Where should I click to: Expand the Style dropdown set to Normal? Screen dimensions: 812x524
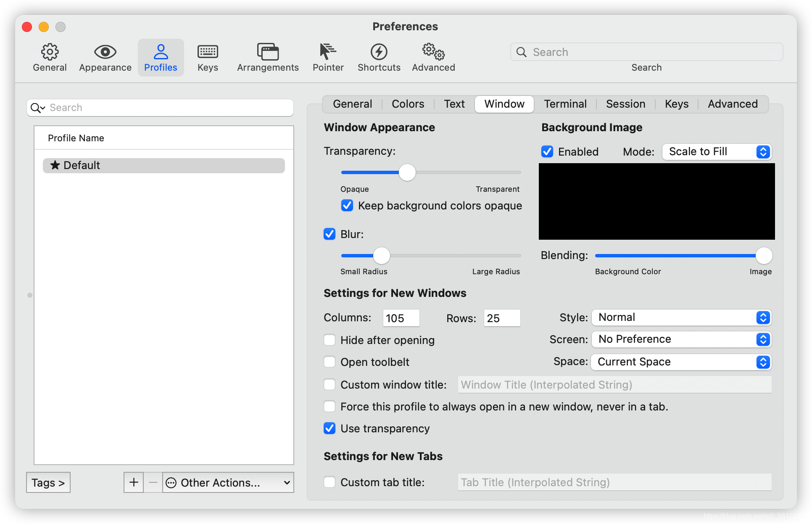(x=681, y=318)
